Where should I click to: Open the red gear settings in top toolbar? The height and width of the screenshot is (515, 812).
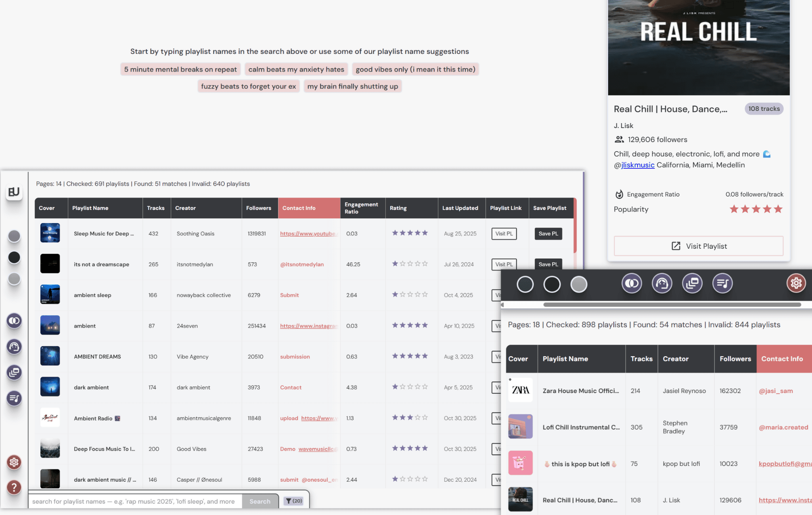(x=796, y=283)
